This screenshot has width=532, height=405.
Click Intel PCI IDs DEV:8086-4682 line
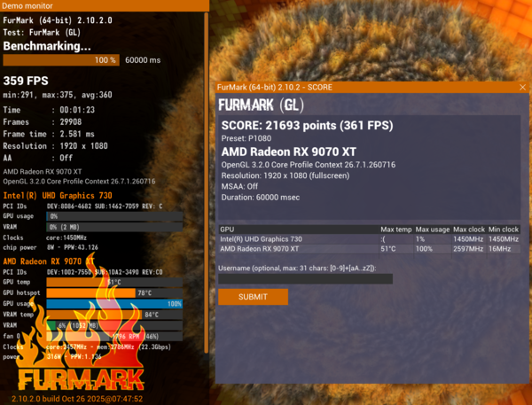pyautogui.click(x=82, y=206)
